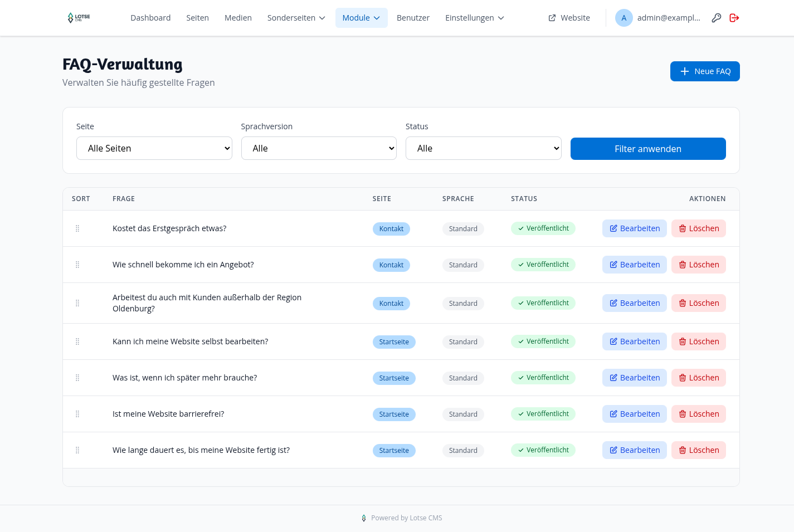Open the Seite filter dropdown
794x532 pixels.
(154, 148)
